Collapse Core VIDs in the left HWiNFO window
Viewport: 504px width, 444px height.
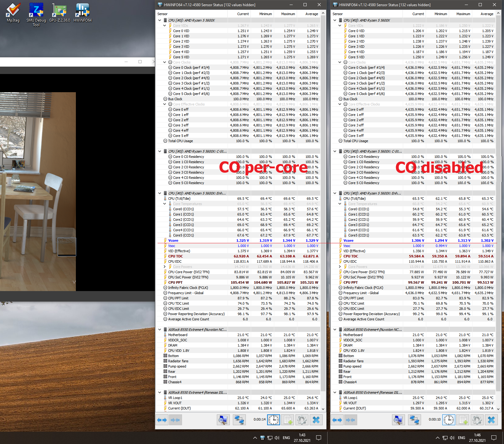point(165,26)
